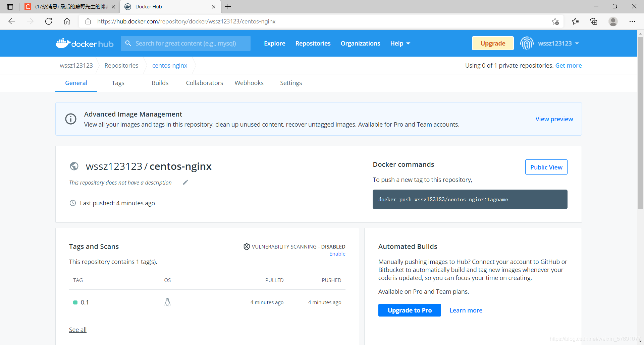
Task: Open browser home page icon
Action: 67,21
